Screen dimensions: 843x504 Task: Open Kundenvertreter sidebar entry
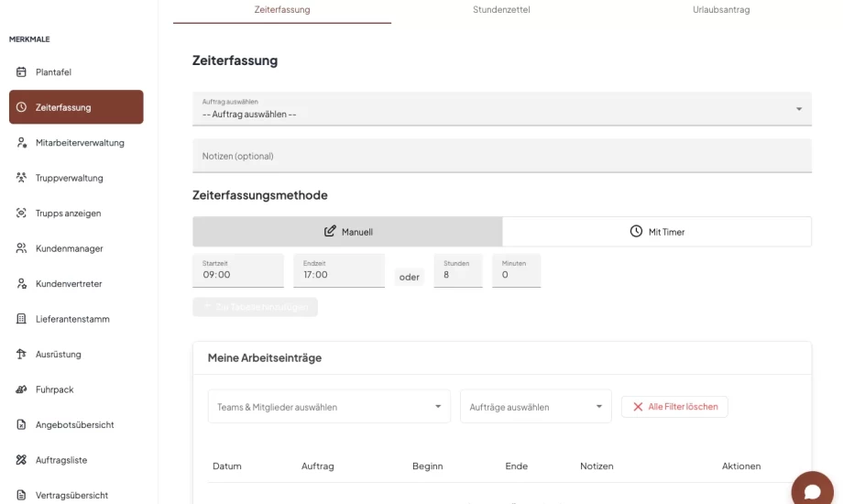[76, 283]
